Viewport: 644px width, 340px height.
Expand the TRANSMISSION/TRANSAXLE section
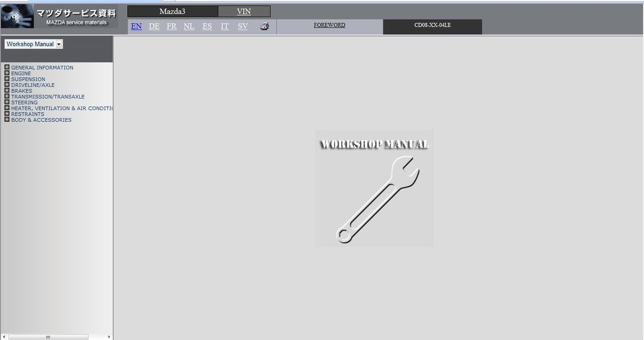[x=7, y=96]
